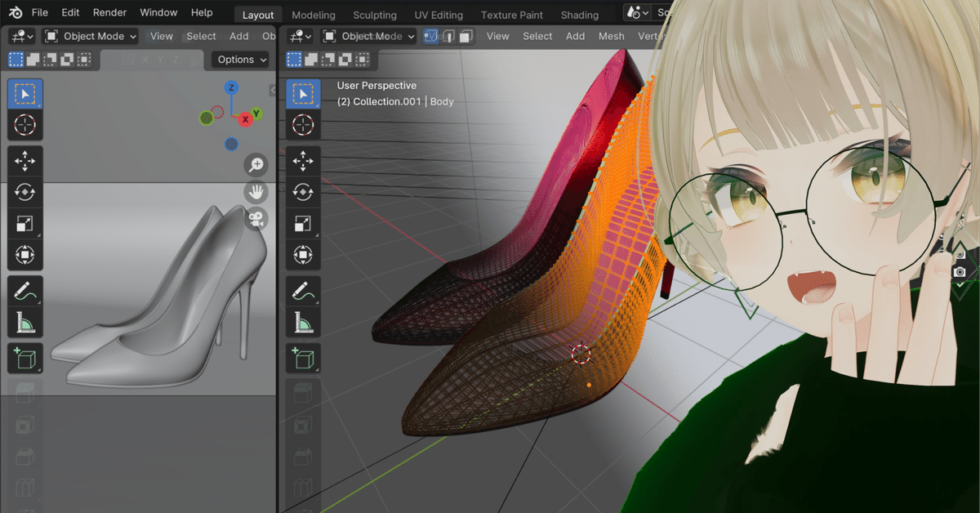The image size is (980, 513).
Task: Expand the Options dropdown
Action: (241, 60)
